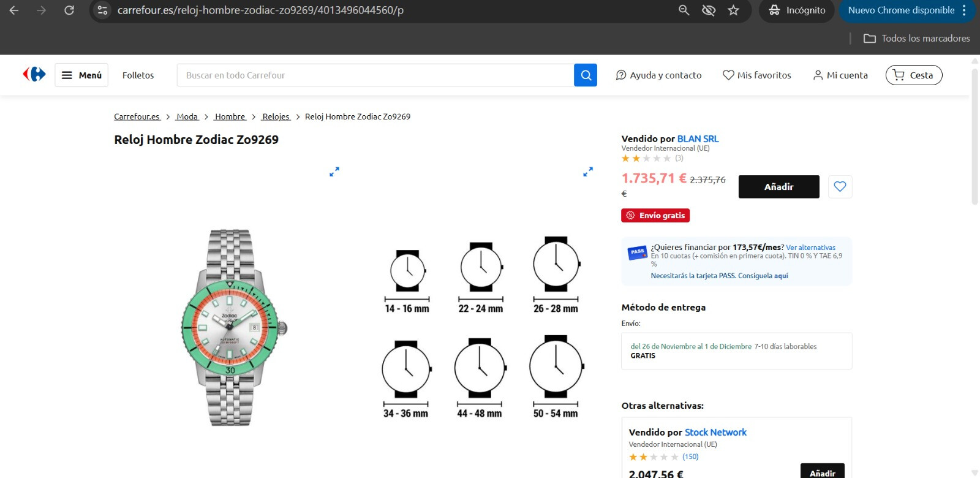
Task: Click Añadir button for BLAN SRL offer
Action: pyautogui.click(x=778, y=187)
